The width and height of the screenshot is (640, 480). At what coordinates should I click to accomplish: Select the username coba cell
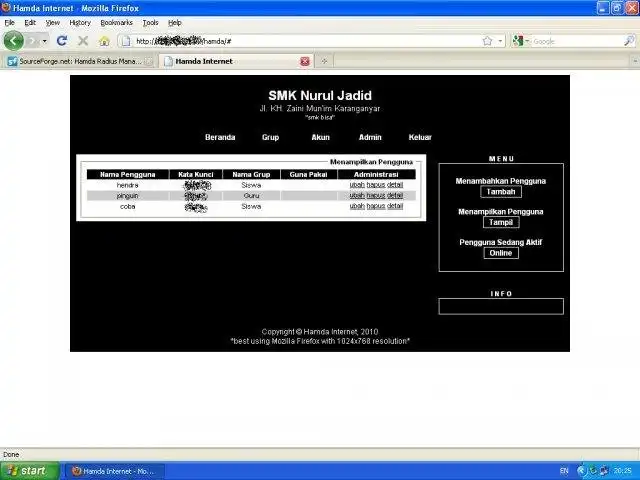coord(128,207)
